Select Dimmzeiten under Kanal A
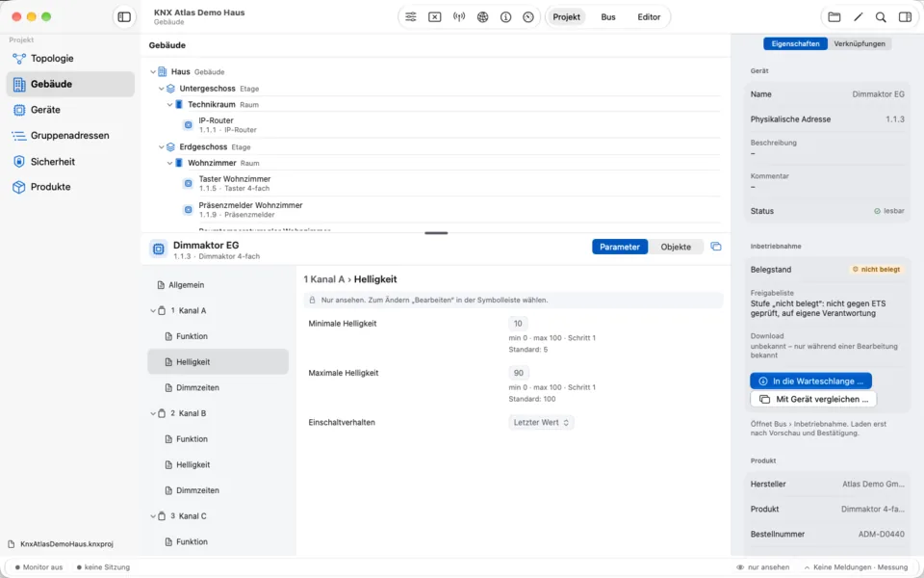This screenshot has height=578, width=924. [218, 387]
